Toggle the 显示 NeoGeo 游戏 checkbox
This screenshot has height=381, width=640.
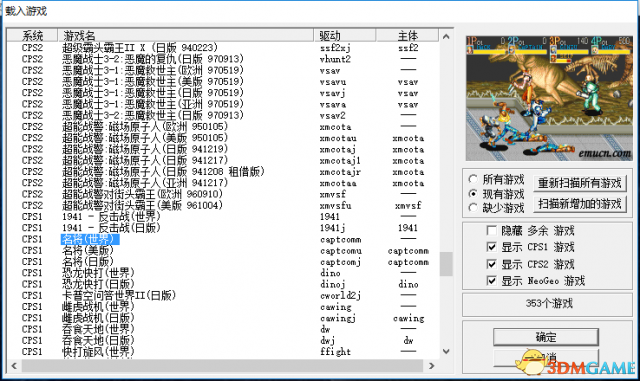(491, 281)
